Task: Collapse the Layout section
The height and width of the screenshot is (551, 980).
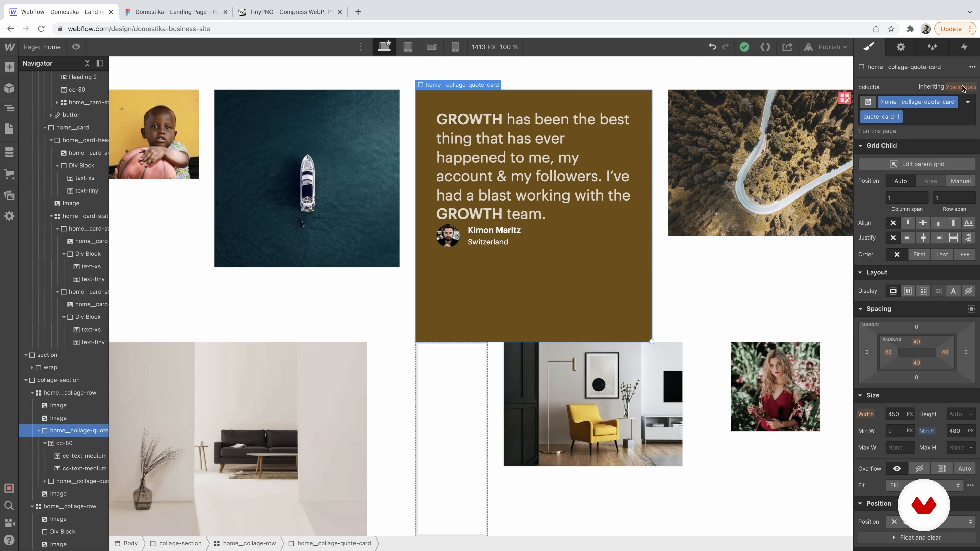Action: point(860,272)
